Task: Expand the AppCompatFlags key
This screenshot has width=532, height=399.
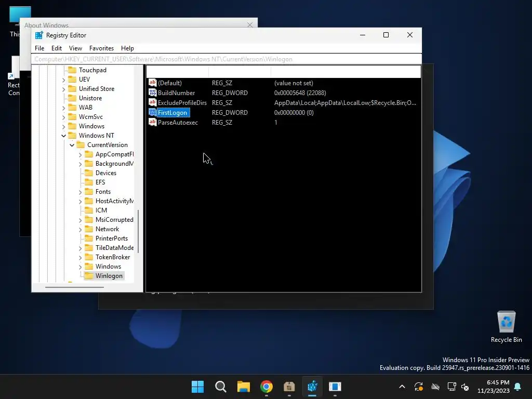Action: 80,155
